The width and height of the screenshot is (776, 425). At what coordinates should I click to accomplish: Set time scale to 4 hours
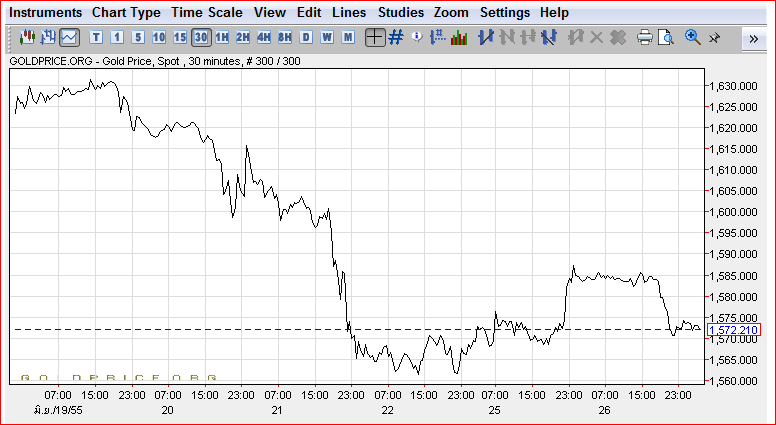(264, 37)
